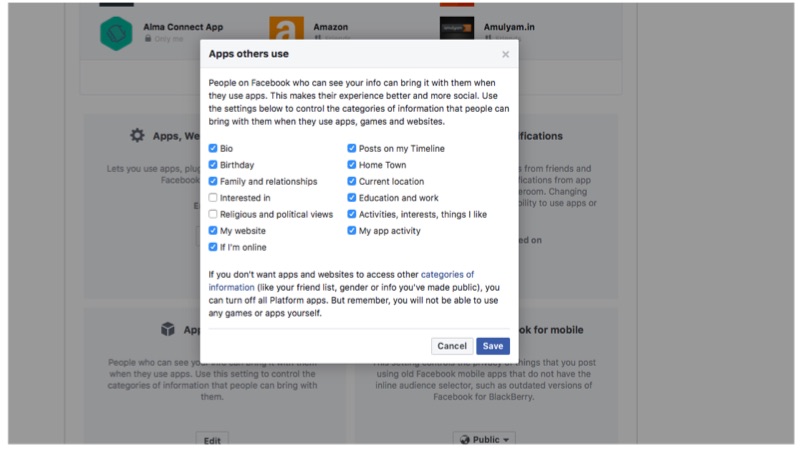Disable the If I'm online checkbox
Viewport: 801px width, 449px height.
(213, 247)
